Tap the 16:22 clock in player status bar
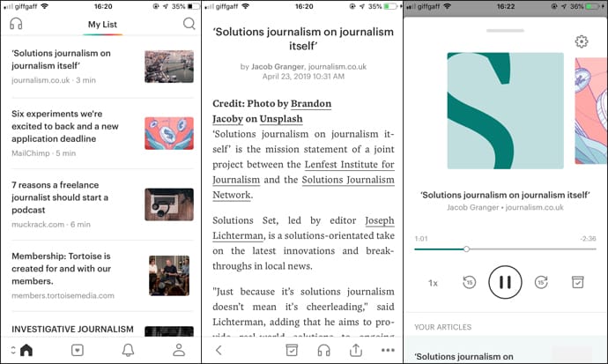Image resolution: width=608 pixels, height=364 pixels. pos(506,6)
